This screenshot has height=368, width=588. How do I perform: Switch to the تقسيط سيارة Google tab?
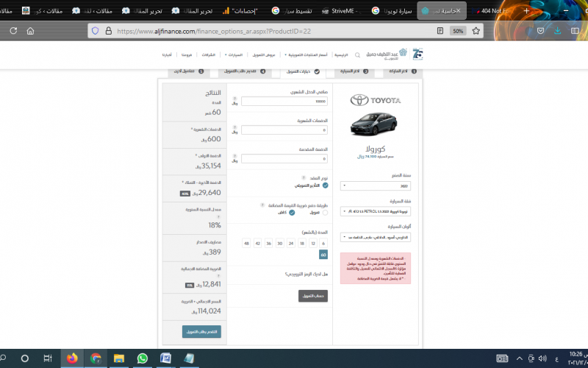pos(292,11)
